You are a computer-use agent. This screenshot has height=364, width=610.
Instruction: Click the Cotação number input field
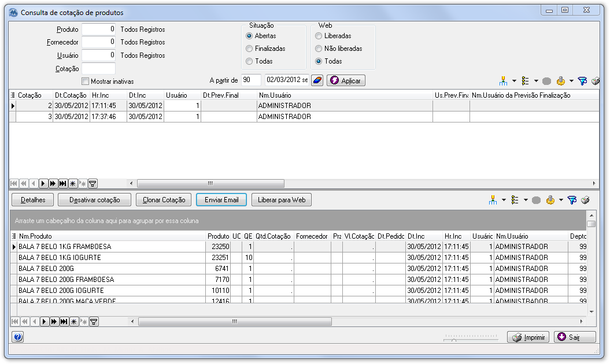pyautogui.click(x=98, y=68)
